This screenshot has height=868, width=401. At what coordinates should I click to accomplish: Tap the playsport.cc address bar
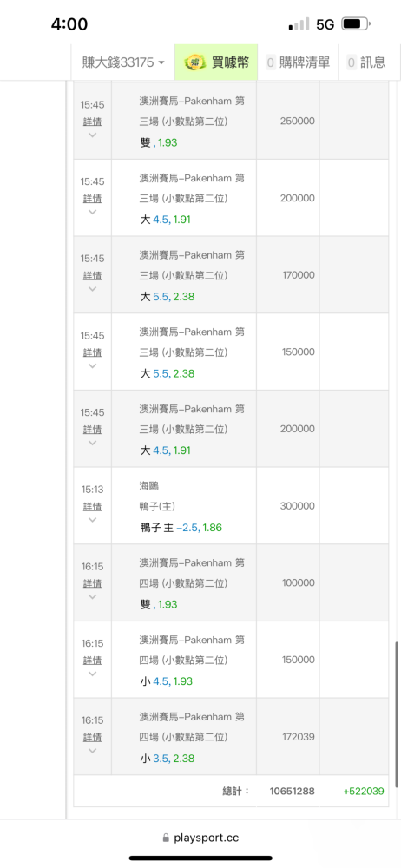pyautogui.click(x=200, y=838)
